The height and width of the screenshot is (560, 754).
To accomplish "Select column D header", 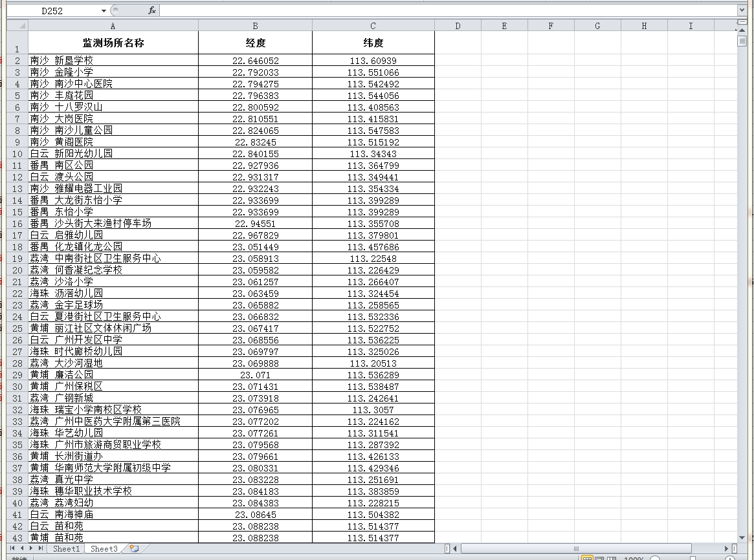I will click(x=458, y=25).
